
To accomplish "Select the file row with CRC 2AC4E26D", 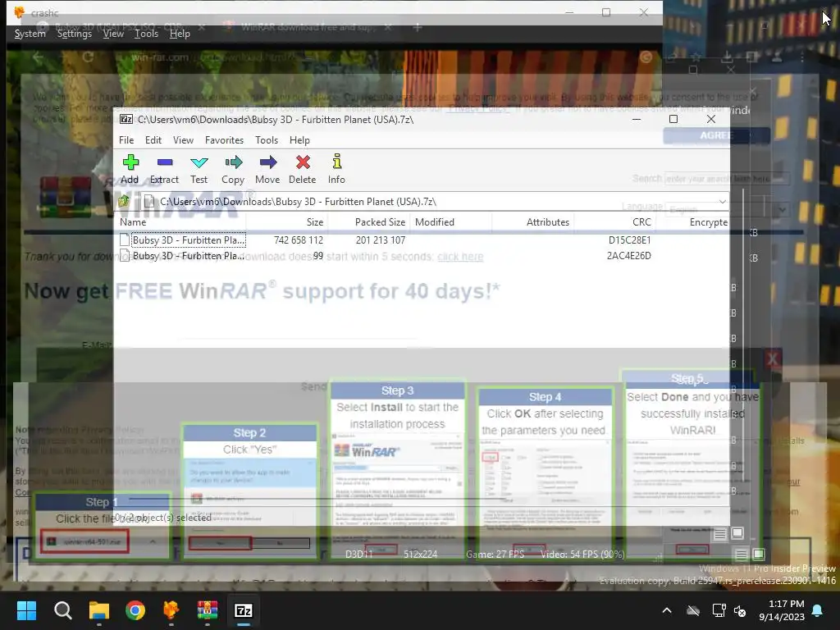I will (x=422, y=256).
